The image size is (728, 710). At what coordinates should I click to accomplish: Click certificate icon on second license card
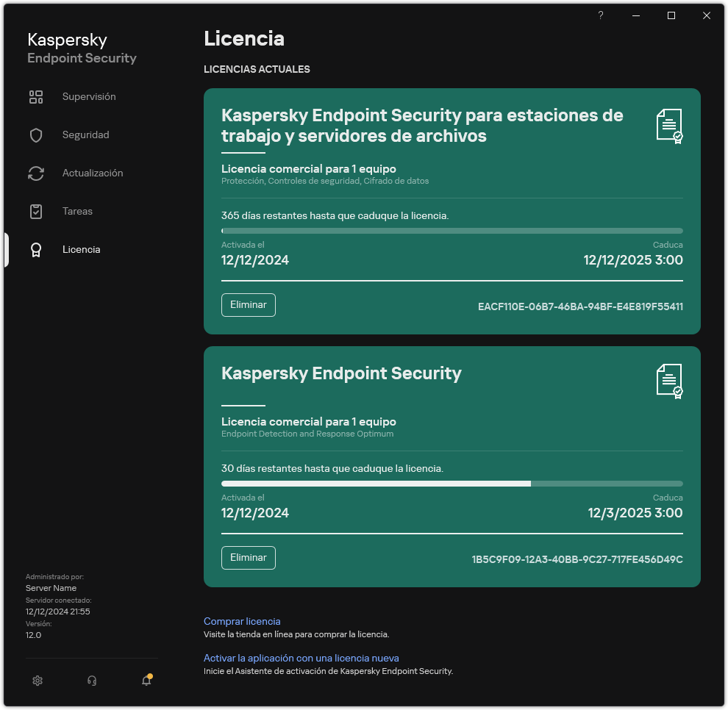point(669,381)
